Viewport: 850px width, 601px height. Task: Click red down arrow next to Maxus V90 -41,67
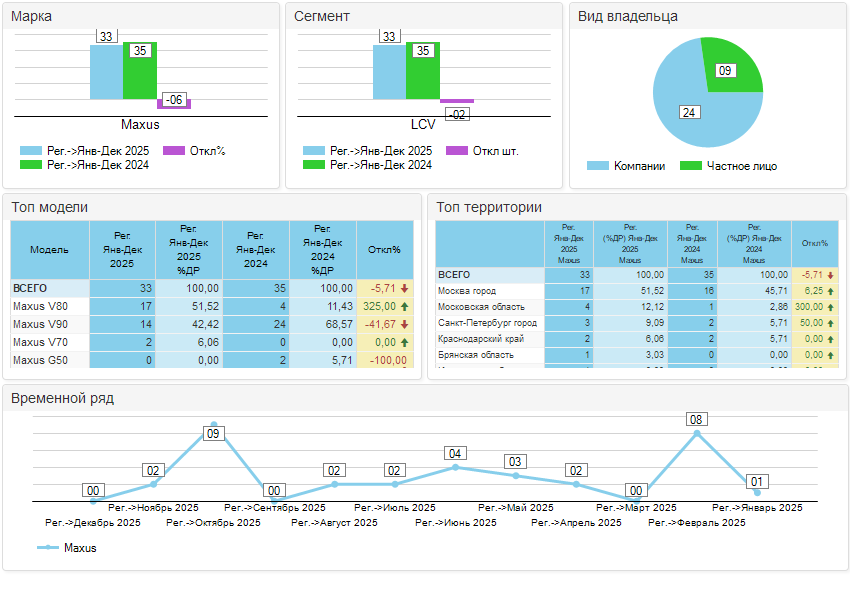(404, 324)
